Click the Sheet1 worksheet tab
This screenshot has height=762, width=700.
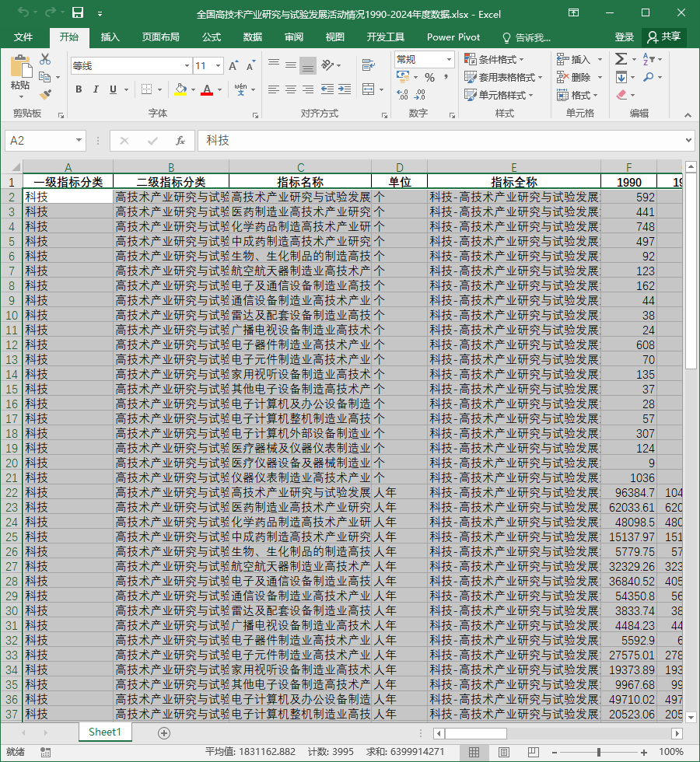coord(105,732)
